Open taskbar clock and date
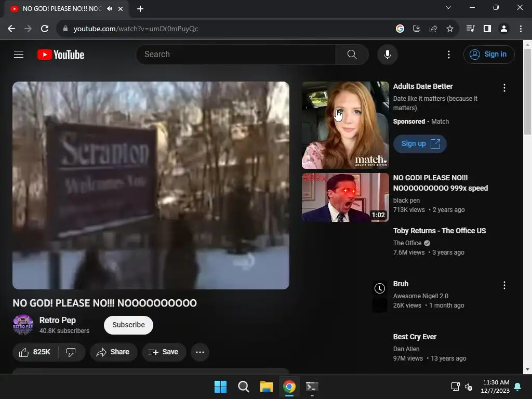Image resolution: width=532 pixels, height=399 pixels. click(495, 387)
